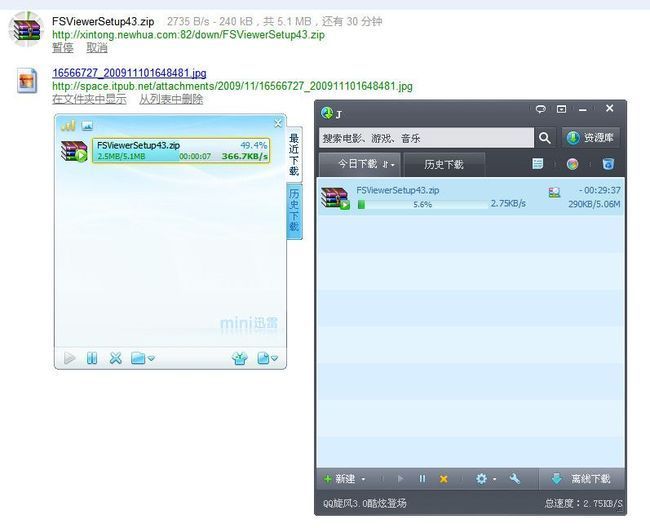650x528 pixels.
Task: Close the mini迅雷 window
Action: (x=278, y=123)
